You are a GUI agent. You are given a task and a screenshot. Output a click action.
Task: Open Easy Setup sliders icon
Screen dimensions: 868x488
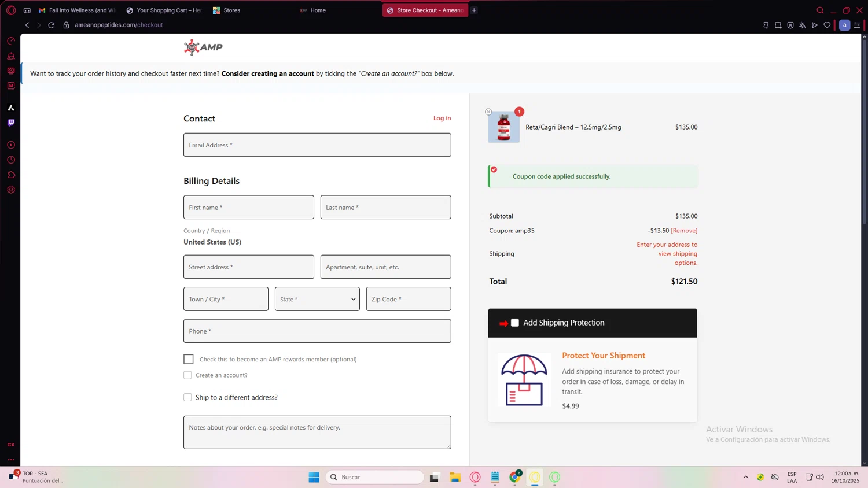pyautogui.click(x=857, y=25)
